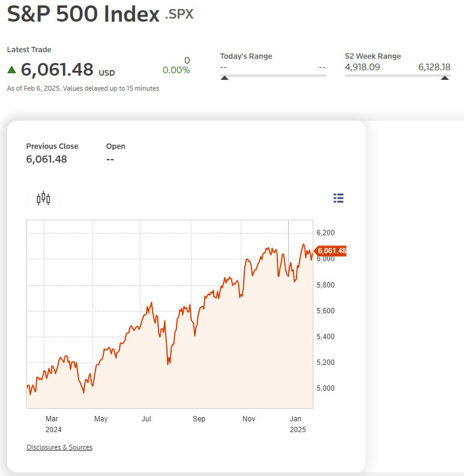The width and height of the screenshot is (464, 476).
Task: Click the 52 Week Range triangle marker
Action: click(445, 78)
